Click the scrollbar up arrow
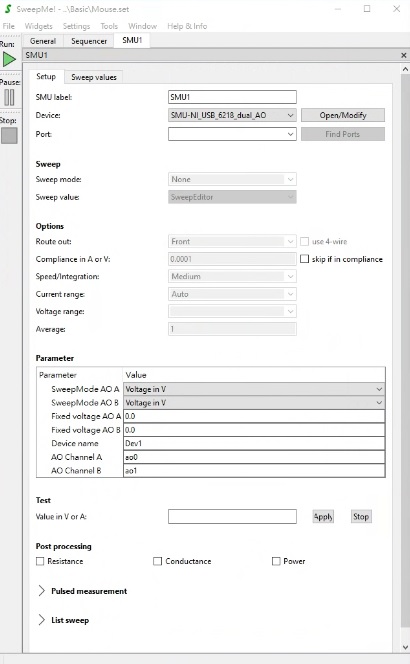The width and height of the screenshot is (410, 664). 405,69
